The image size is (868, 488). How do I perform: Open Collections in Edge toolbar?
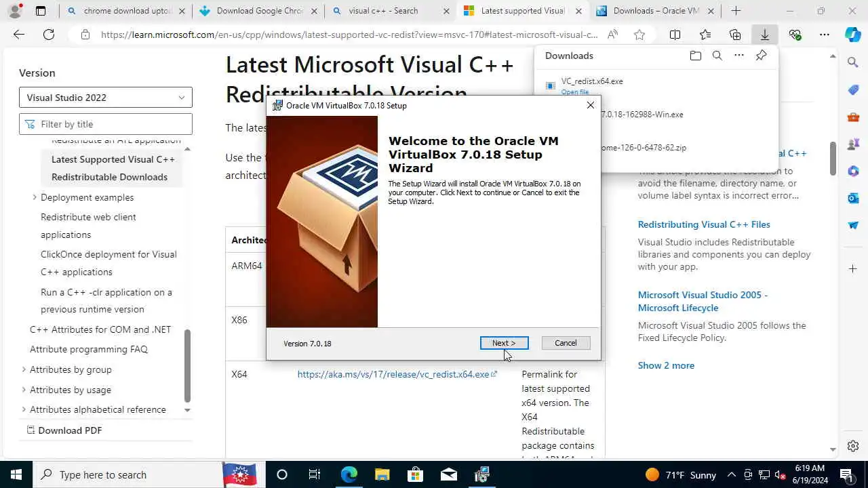point(735,35)
